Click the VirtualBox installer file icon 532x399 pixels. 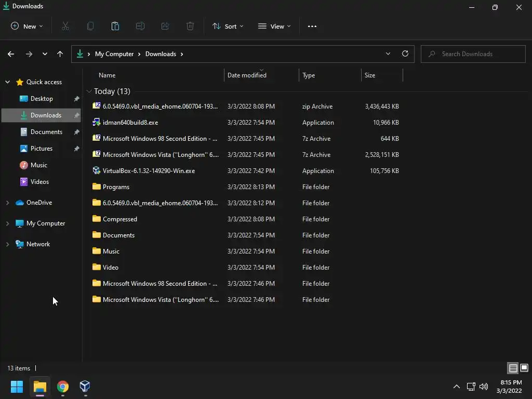[96, 170]
